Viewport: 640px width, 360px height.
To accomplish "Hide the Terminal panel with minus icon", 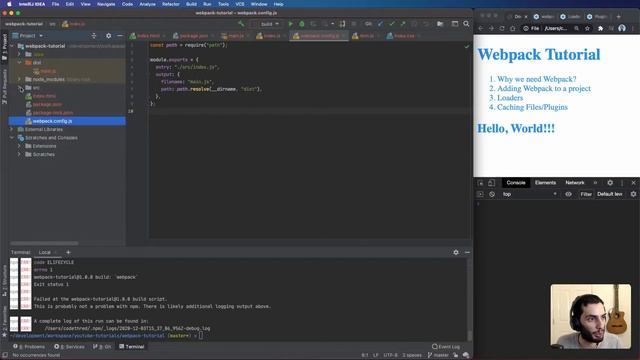I will (467, 253).
